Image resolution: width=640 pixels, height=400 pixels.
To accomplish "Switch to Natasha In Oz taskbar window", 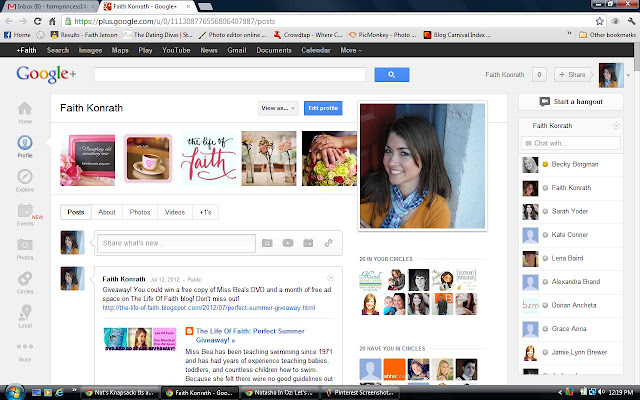I will (279, 393).
